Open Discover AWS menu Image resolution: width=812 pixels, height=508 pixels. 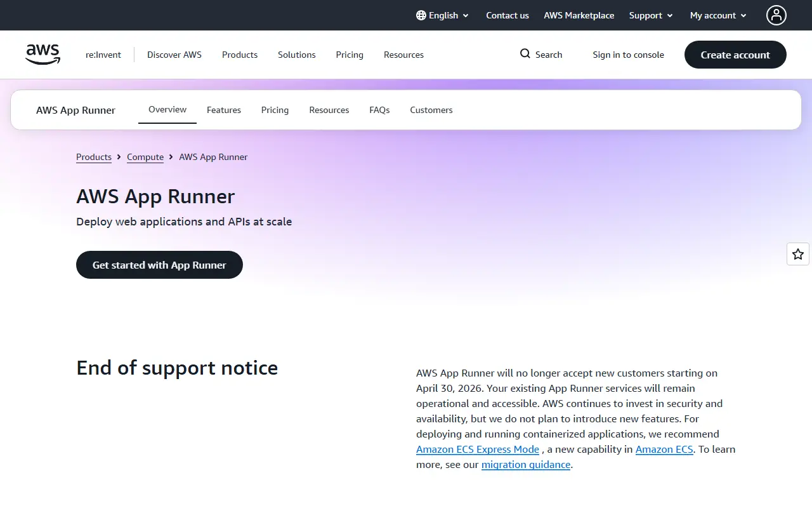174,55
